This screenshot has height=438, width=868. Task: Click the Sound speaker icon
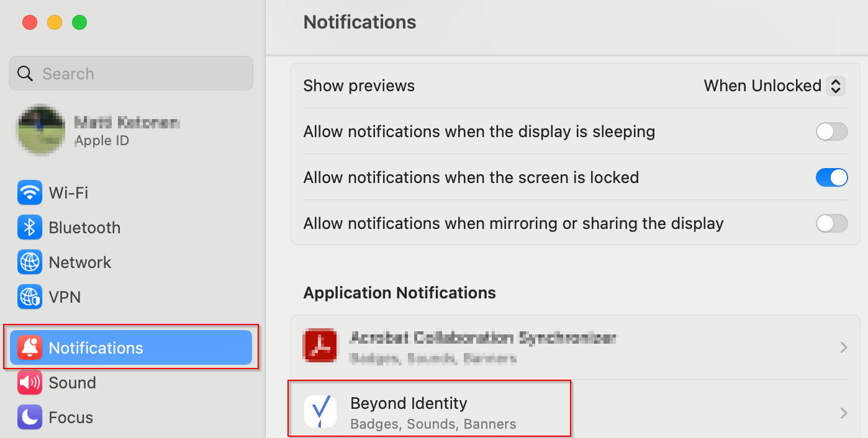pos(29,383)
